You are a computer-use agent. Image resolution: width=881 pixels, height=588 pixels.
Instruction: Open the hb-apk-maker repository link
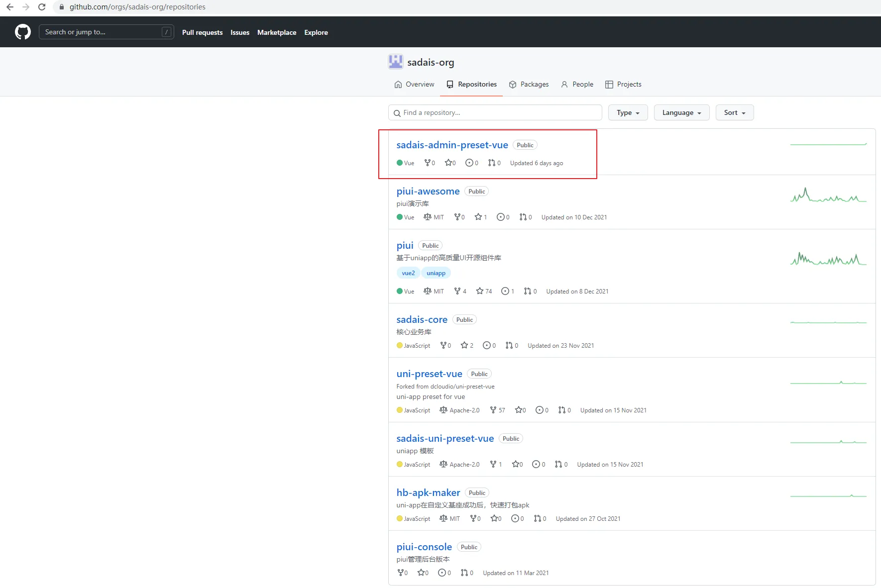[428, 492]
